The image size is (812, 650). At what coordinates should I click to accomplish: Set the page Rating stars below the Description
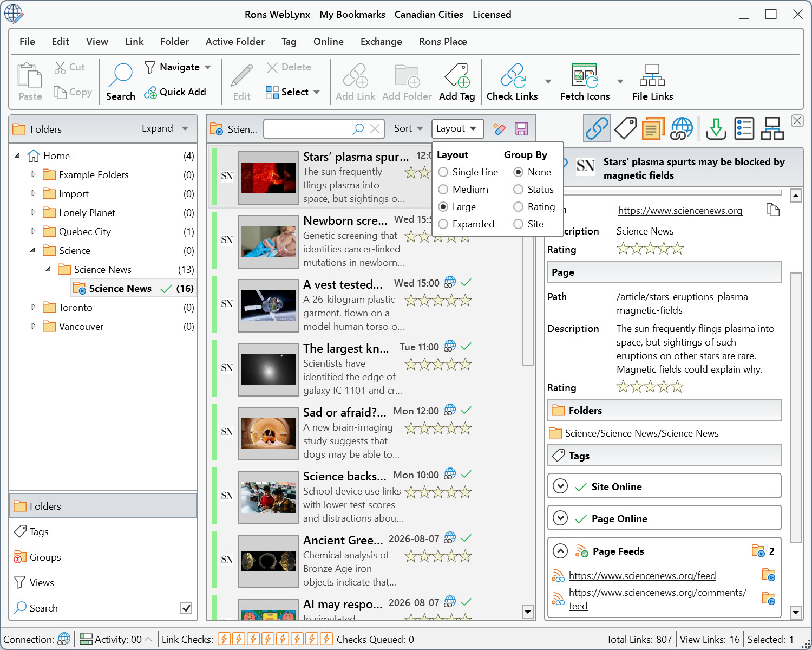click(x=650, y=387)
